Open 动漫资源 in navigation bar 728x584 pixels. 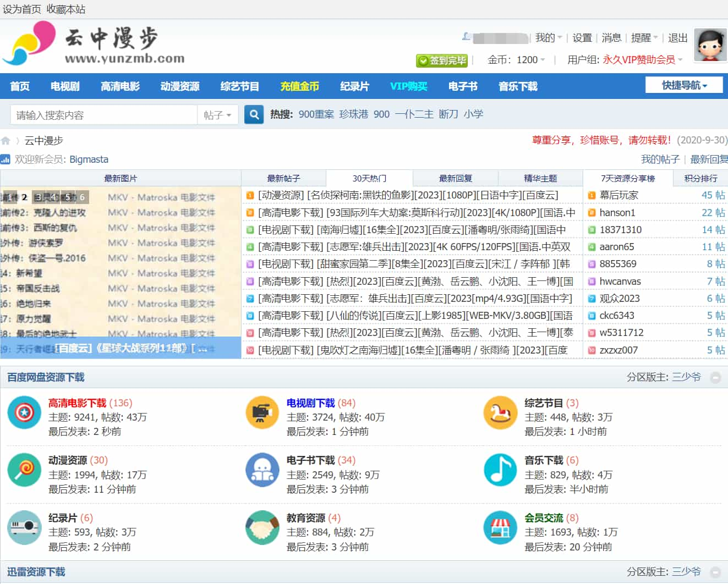[180, 86]
